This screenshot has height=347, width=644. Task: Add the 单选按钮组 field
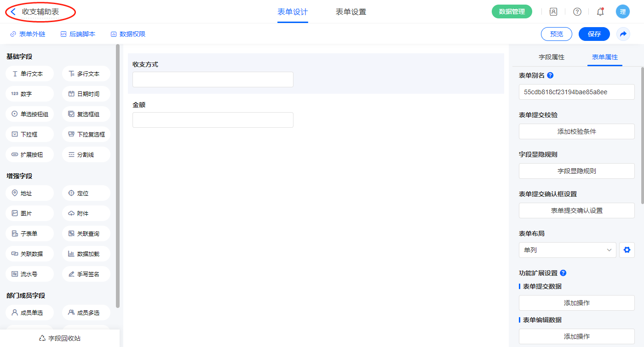point(30,114)
